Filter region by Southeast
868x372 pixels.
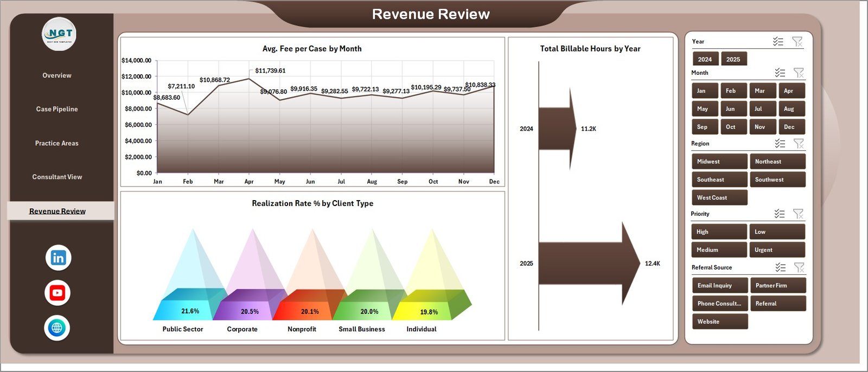point(719,179)
